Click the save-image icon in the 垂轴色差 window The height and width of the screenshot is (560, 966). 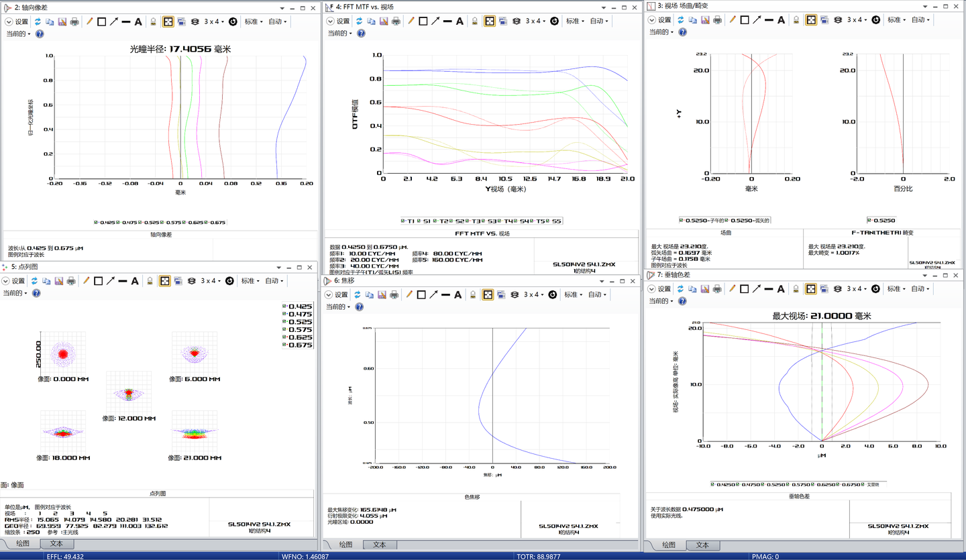(704, 288)
